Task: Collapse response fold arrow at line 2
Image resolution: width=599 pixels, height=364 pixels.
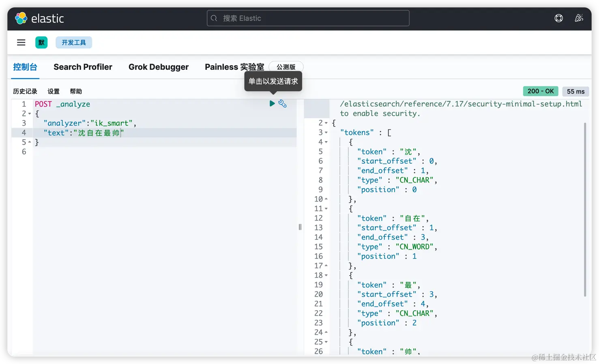Action: click(x=326, y=123)
